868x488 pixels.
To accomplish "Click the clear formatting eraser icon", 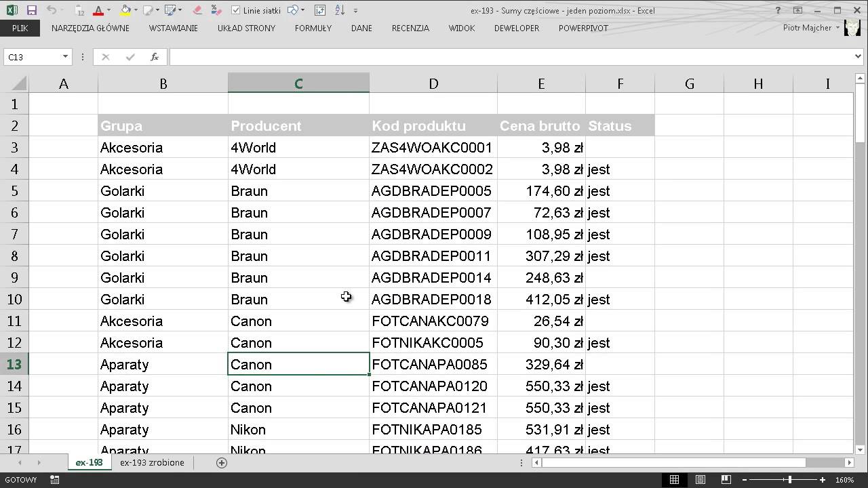I will pyautogui.click(x=197, y=10).
